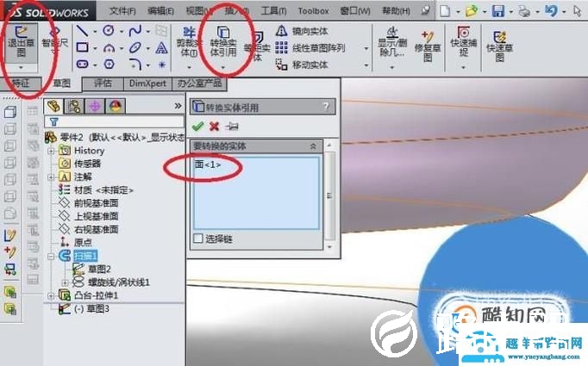Switch to the Office Products (办公室产品) tab
This screenshot has width=588, height=366.
click(x=199, y=84)
